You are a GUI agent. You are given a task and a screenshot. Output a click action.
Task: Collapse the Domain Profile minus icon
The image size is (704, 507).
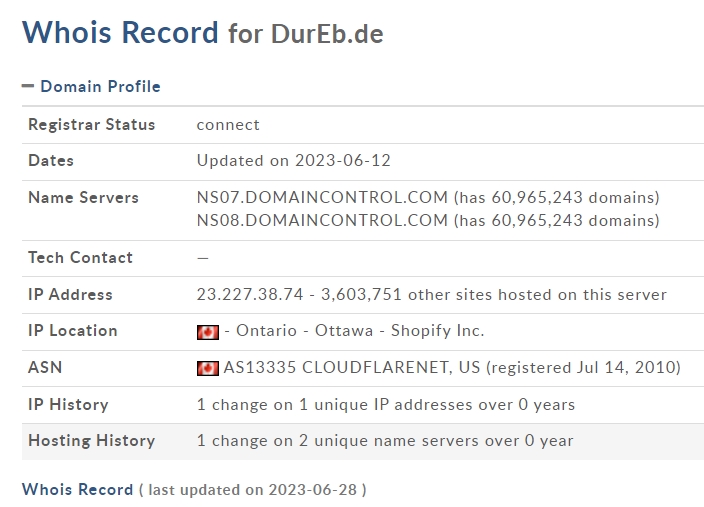(28, 86)
